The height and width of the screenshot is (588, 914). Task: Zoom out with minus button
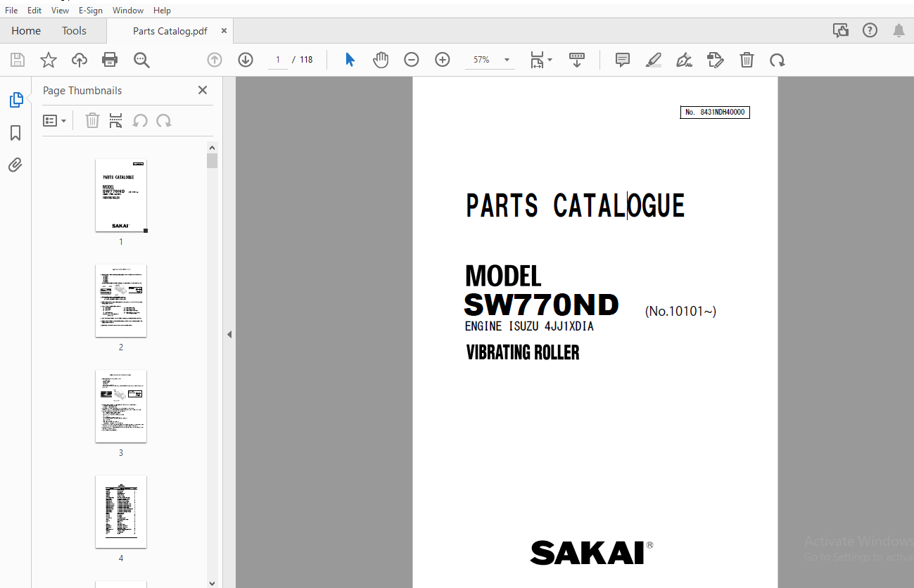(412, 60)
